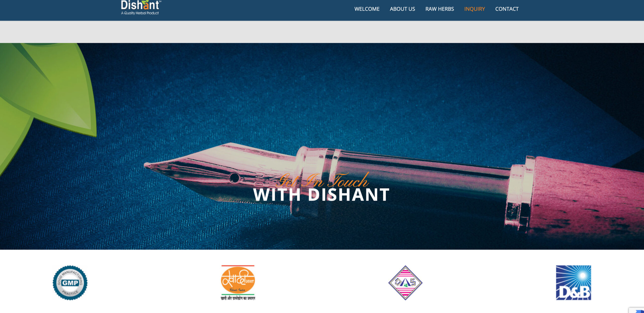Click the GMP Good Manufacturing Practice badge
This screenshot has width=644, height=313.
click(x=70, y=283)
